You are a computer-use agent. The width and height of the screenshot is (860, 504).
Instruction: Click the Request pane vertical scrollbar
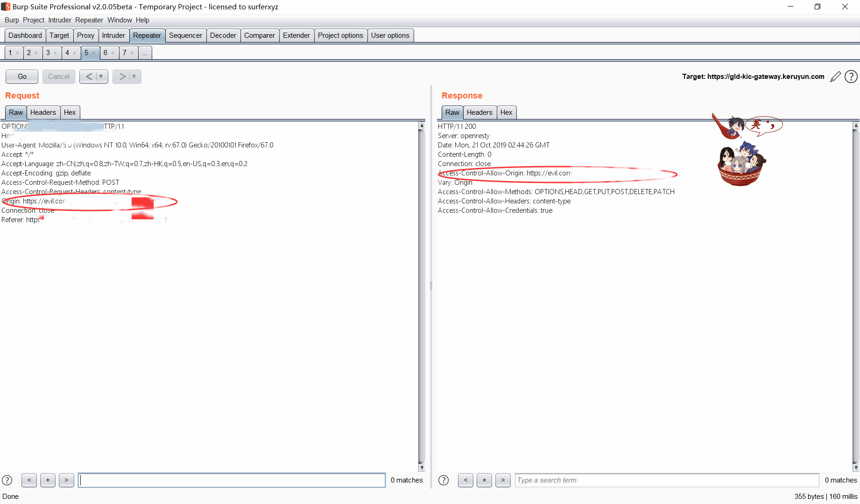point(422,296)
